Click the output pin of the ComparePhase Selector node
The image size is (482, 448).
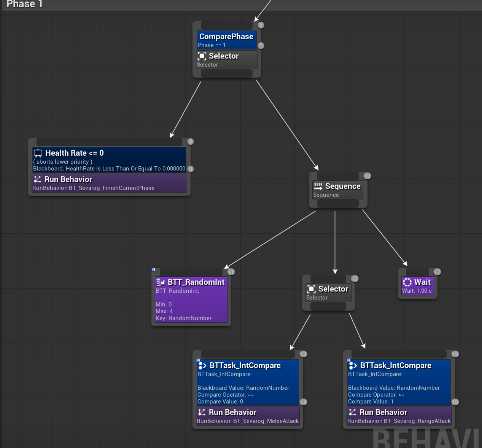pyautogui.click(x=227, y=73)
